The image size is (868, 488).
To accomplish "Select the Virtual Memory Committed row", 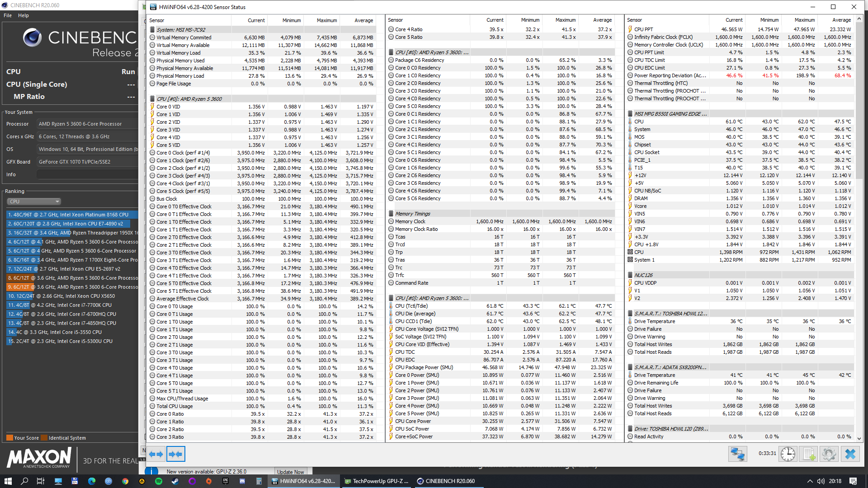I will click(262, 38).
